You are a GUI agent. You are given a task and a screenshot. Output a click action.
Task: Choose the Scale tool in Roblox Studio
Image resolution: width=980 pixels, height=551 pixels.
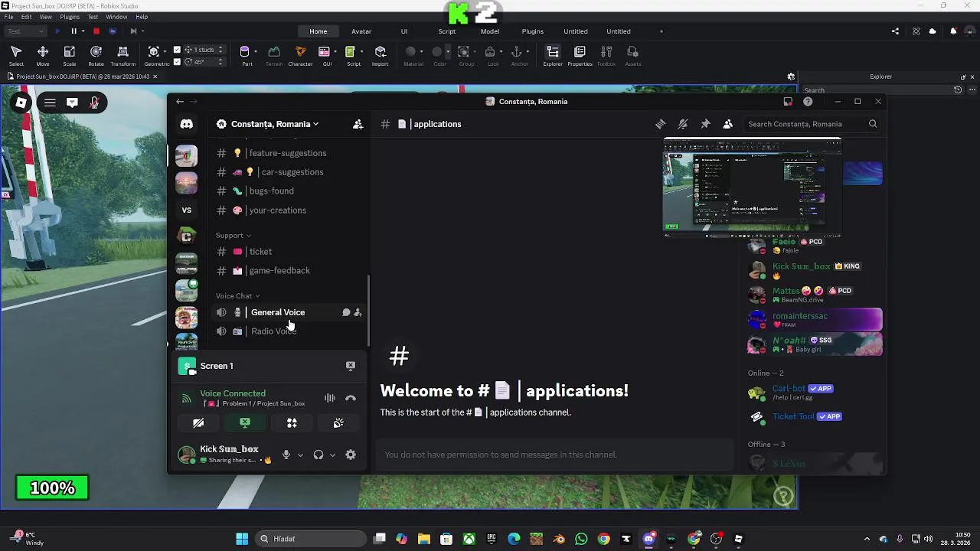pos(69,55)
